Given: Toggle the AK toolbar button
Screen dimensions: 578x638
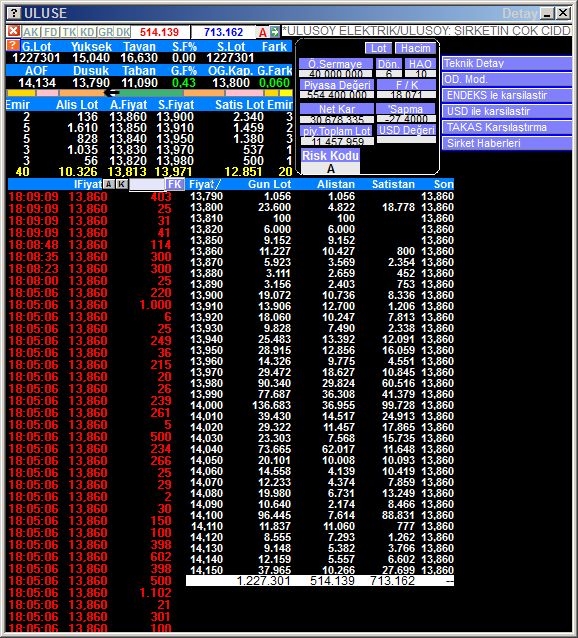Looking at the screenshot, I should (x=31, y=32).
